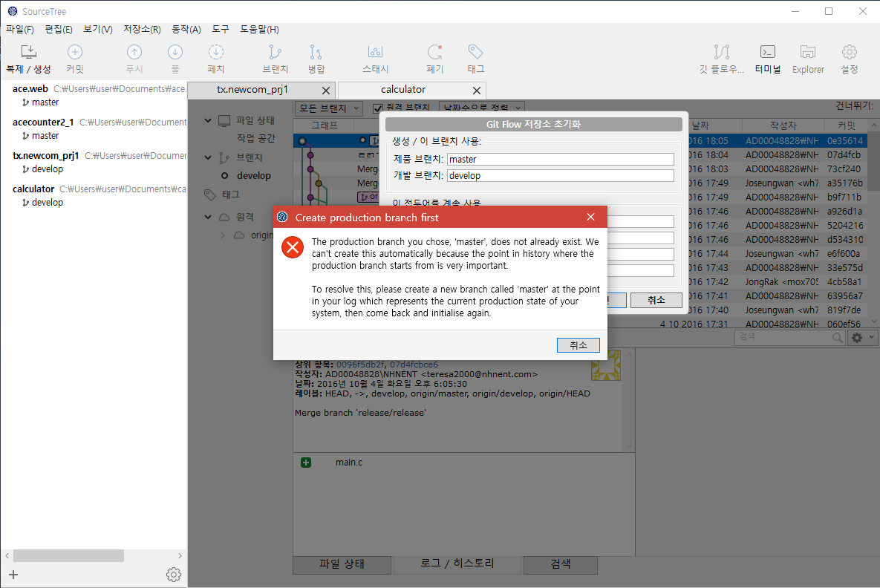Click the green added-file icon next to main.c
The width and height of the screenshot is (880, 588).
click(306, 463)
